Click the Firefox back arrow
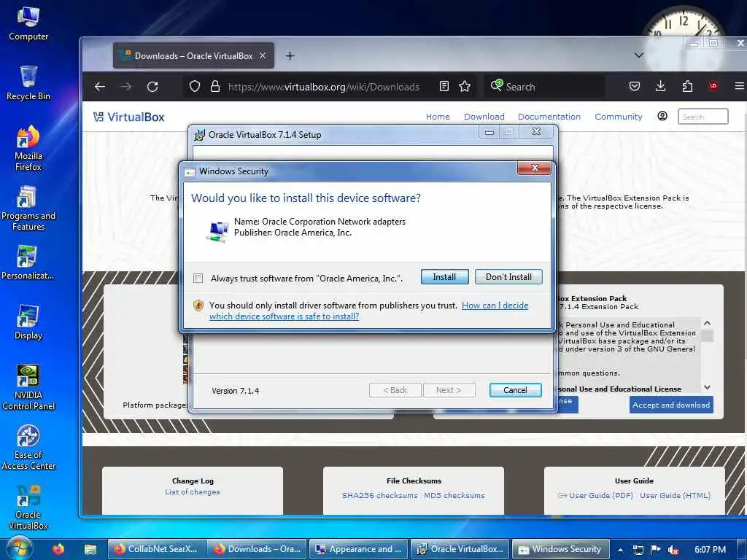Viewport: 747px width, 560px height. (x=99, y=86)
